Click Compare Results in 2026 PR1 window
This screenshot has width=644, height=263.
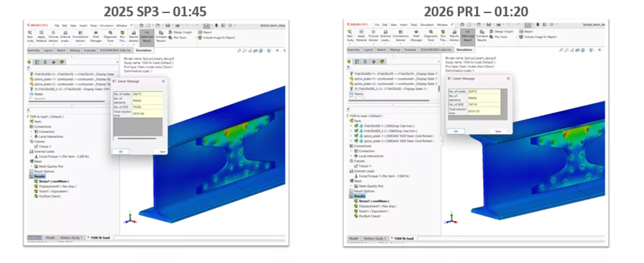(481, 35)
